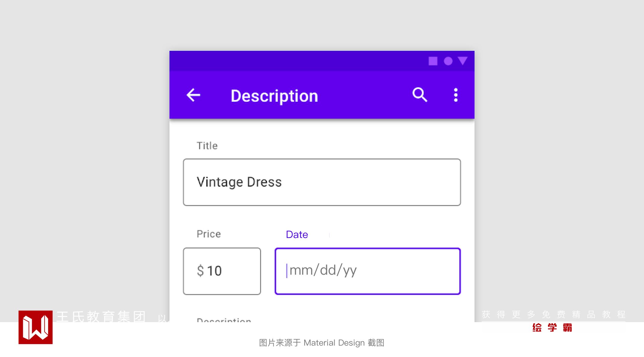Click the purple Date field label
Image resolution: width=644 pixels, height=357 pixels.
297,234
